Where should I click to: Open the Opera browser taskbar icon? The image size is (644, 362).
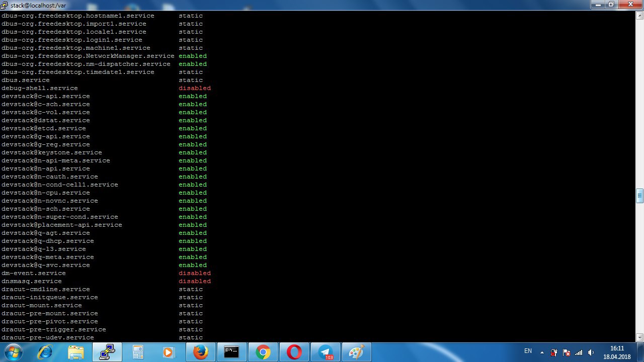click(294, 352)
